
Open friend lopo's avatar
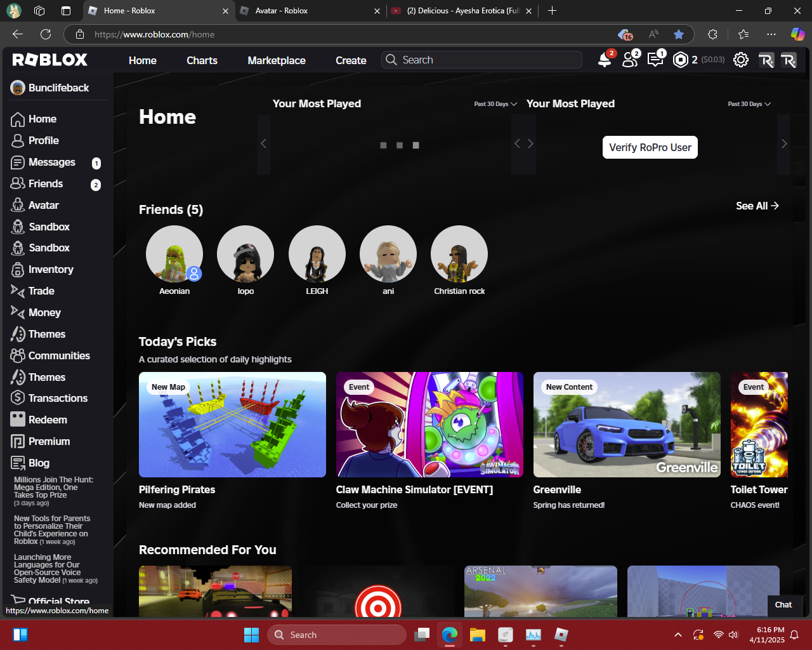point(246,254)
